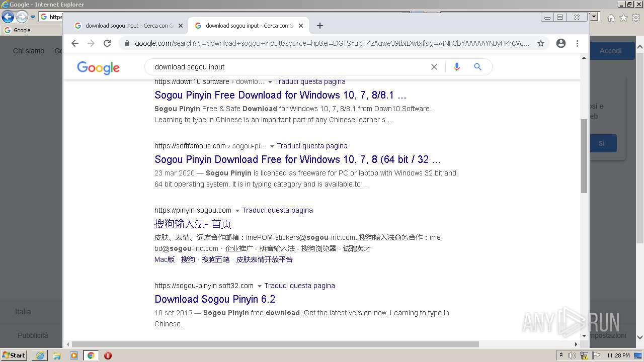Start voice search with the microphone
This screenshot has width=644, height=362.
click(x=457, y=67)
